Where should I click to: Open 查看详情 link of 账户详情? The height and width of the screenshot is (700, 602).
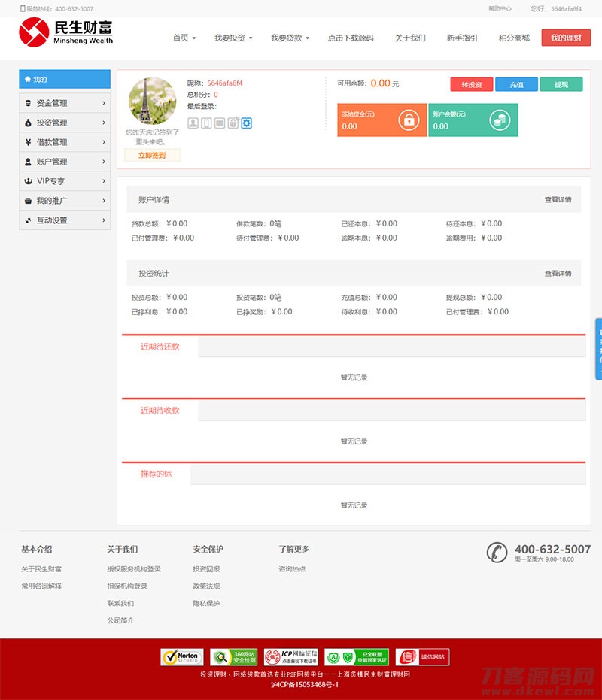pos(558,200)
